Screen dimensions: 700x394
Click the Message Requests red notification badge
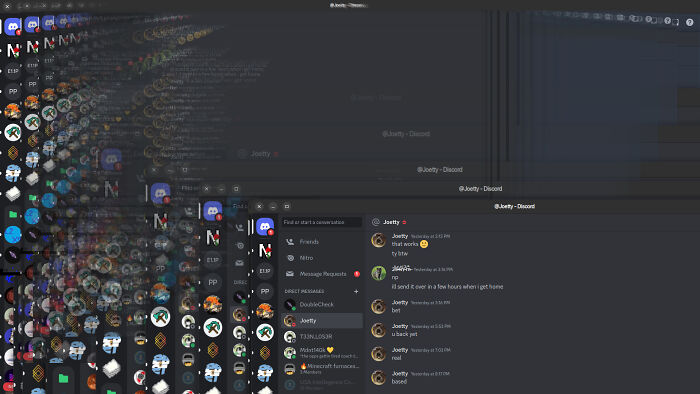point(357,274)
